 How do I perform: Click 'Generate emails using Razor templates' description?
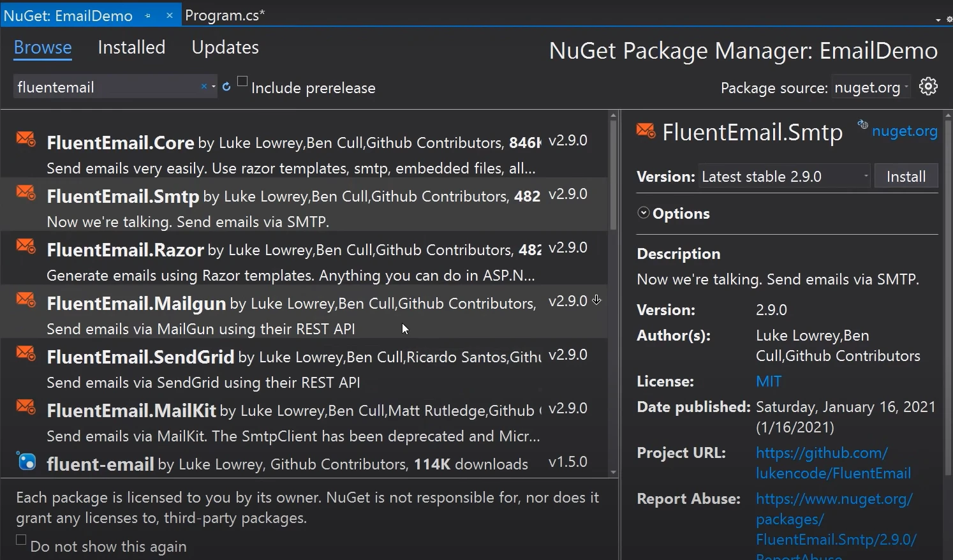(x=291, y=275)
